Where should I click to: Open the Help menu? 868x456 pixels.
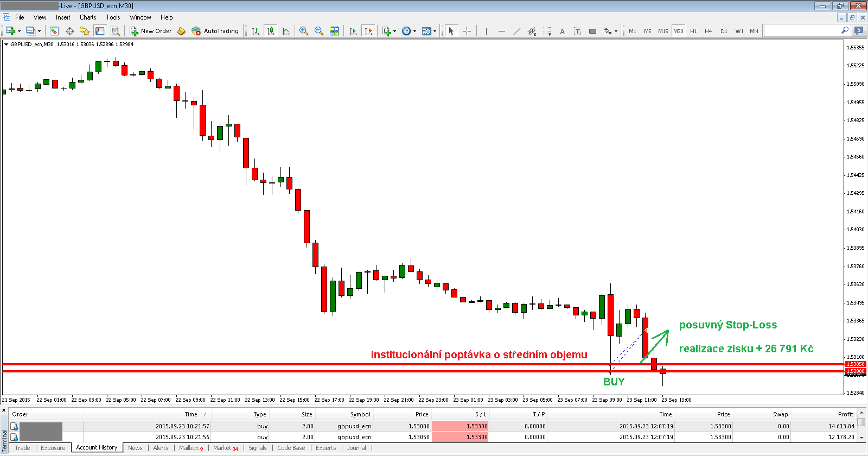pyautogui.click(x=167, y=17)
